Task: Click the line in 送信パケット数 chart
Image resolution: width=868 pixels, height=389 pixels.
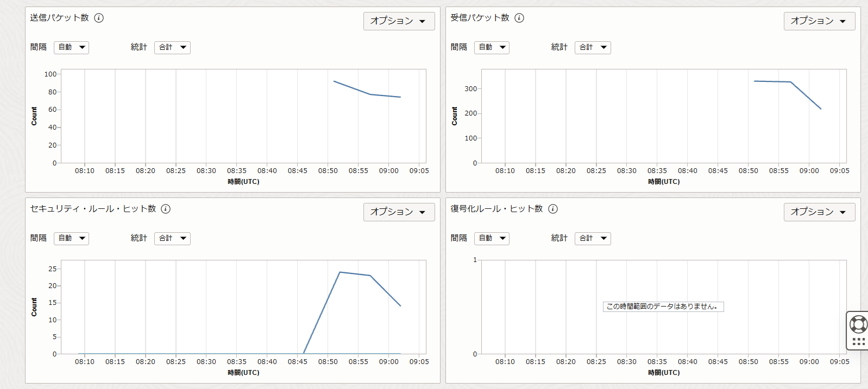Action: (x=370, y=94)
